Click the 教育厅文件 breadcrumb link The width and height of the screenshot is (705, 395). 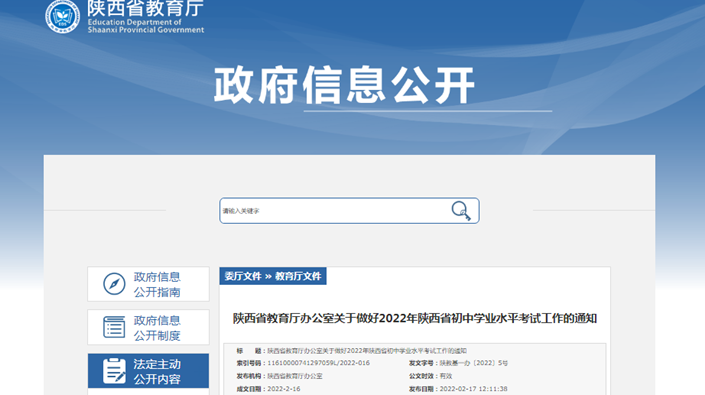pos(298,276)
